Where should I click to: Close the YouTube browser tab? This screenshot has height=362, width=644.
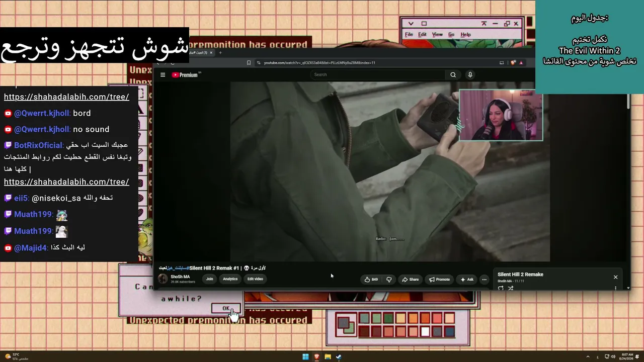tap(211, 53)
